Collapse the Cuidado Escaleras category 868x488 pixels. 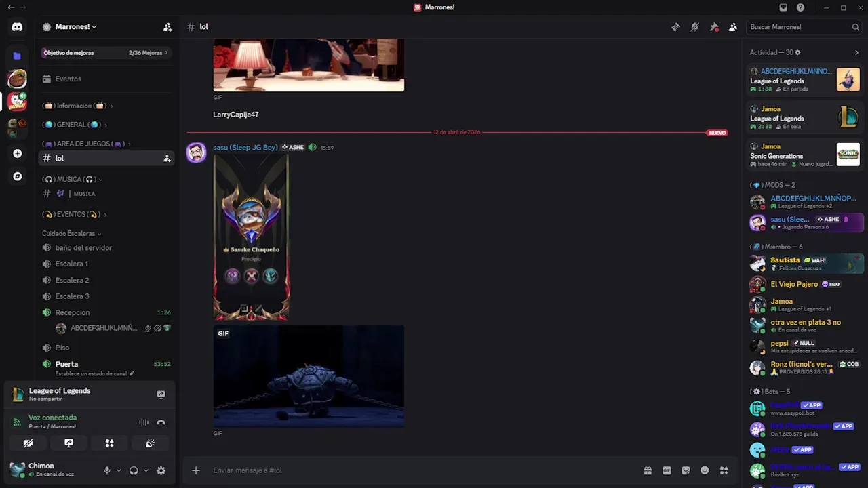click(72, 233)
